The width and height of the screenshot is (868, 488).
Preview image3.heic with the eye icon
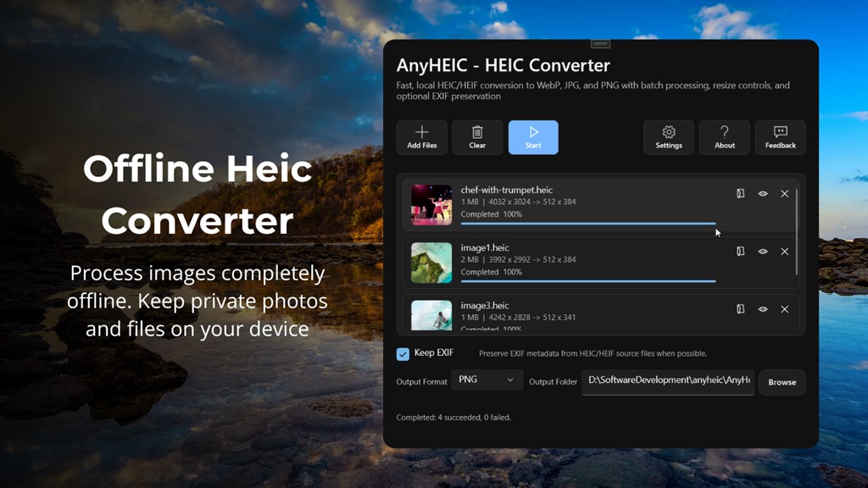point(763,309)
